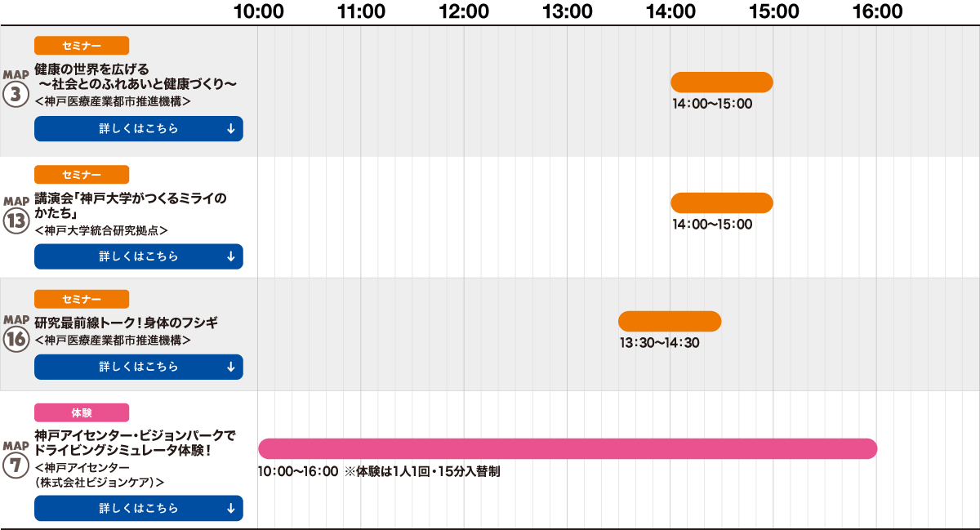Click the orange 14:00–15:00 bar in the MAP 3 row
Viewport: 980px width, 530px height.
coord(722,82)
